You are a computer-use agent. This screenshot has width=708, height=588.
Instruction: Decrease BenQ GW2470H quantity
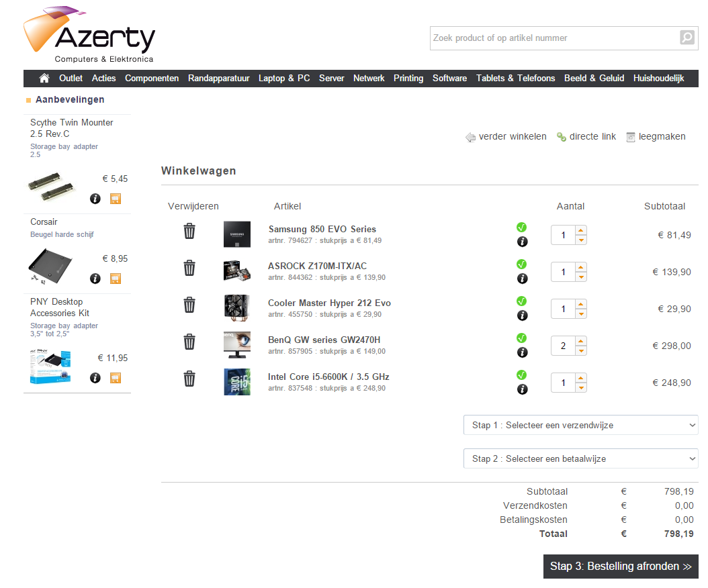click(581, 351)
